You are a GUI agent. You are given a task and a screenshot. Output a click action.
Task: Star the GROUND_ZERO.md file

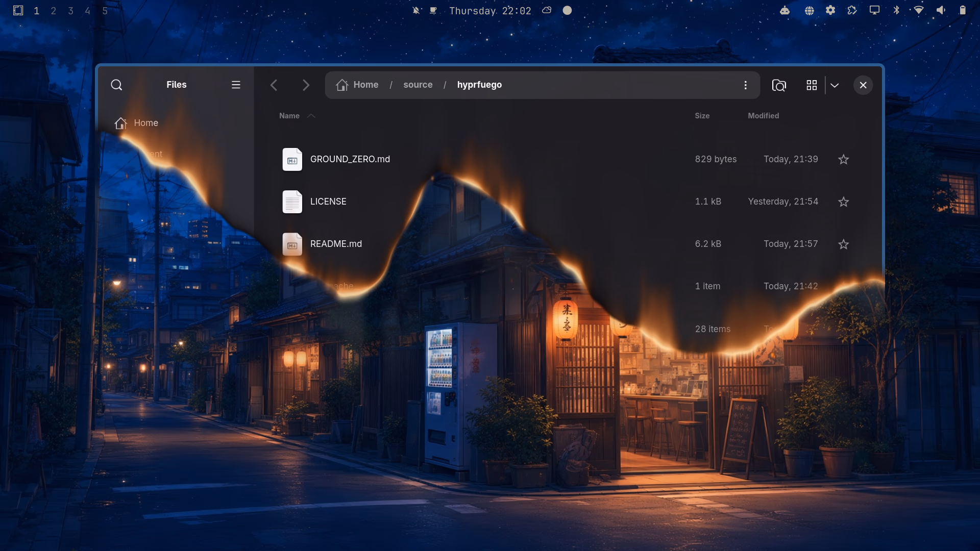pyautogui.click(x=844, y=160)
